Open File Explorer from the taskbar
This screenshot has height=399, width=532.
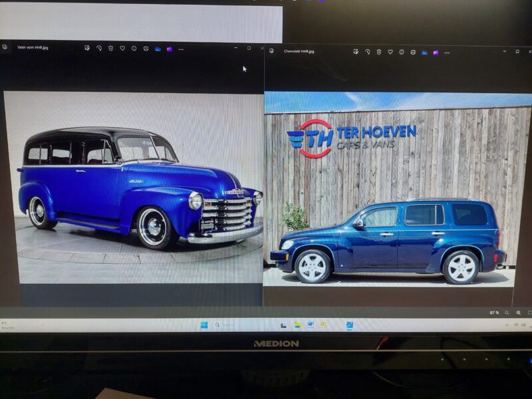(x=297, y=325)
